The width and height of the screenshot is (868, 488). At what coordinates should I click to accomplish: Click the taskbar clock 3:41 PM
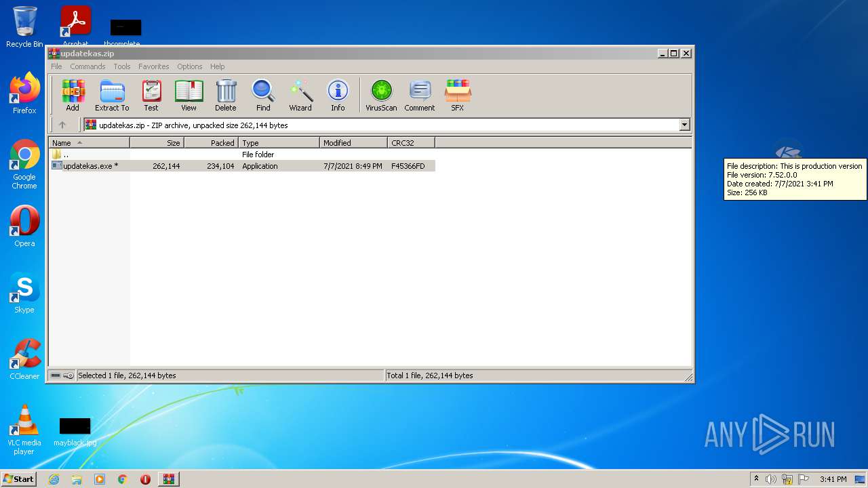coord(833,479)
